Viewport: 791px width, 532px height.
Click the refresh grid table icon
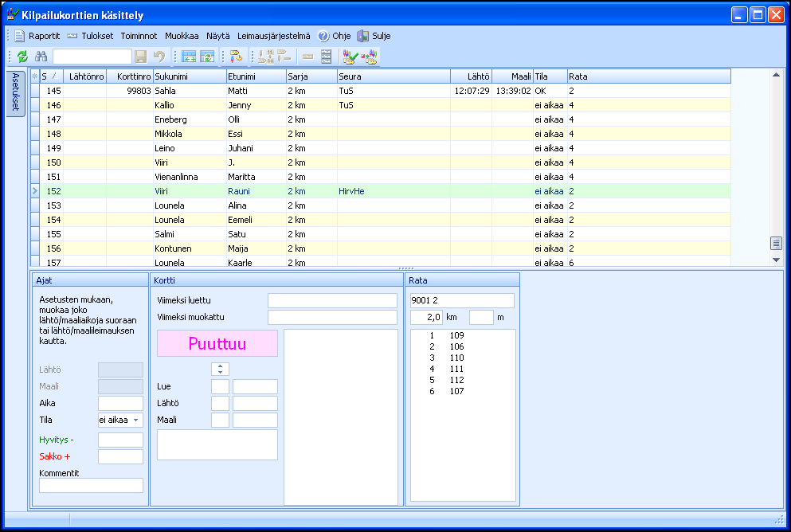207,57
